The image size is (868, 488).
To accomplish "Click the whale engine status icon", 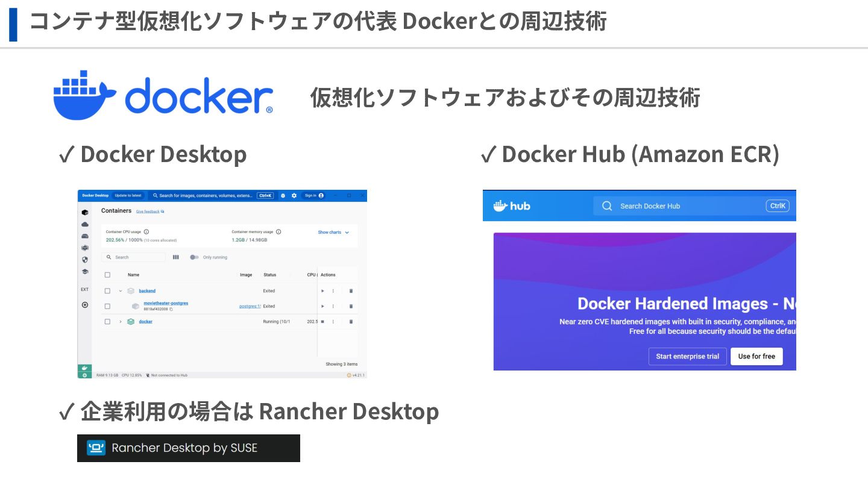I will coord(84,368).
